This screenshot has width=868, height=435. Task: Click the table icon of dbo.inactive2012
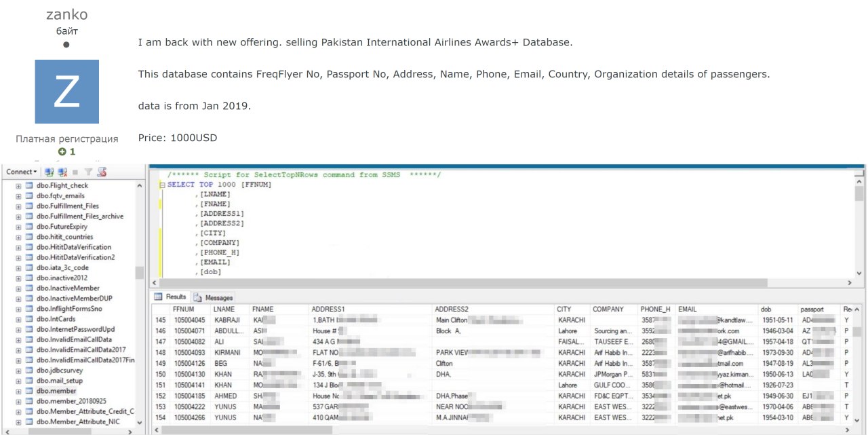tap(29, 278)
